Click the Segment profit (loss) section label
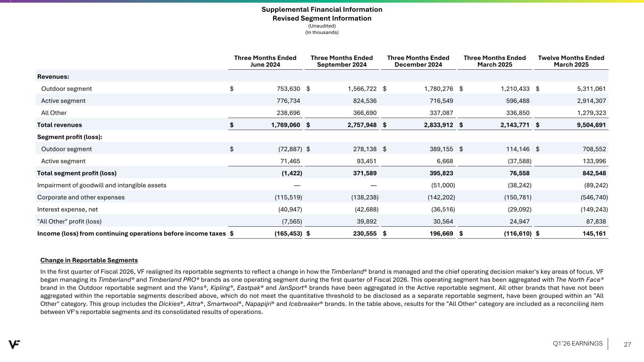644x362 pixels. click(x=70, y=137)
